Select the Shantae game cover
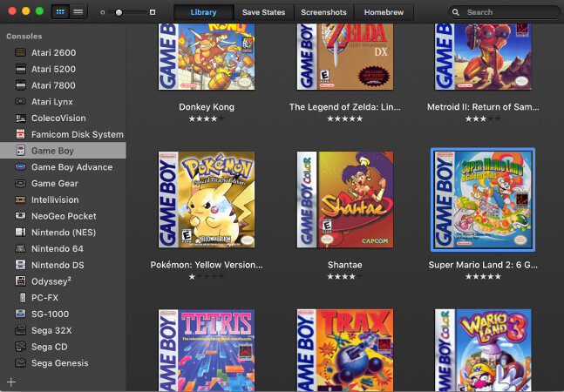564x392 pixels. (x=343, y=200)
